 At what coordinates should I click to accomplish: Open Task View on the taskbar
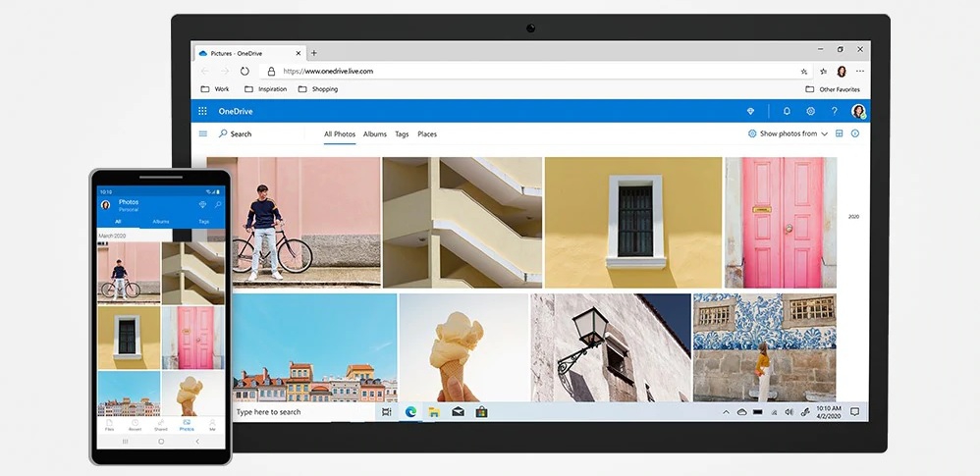[386, 411]
